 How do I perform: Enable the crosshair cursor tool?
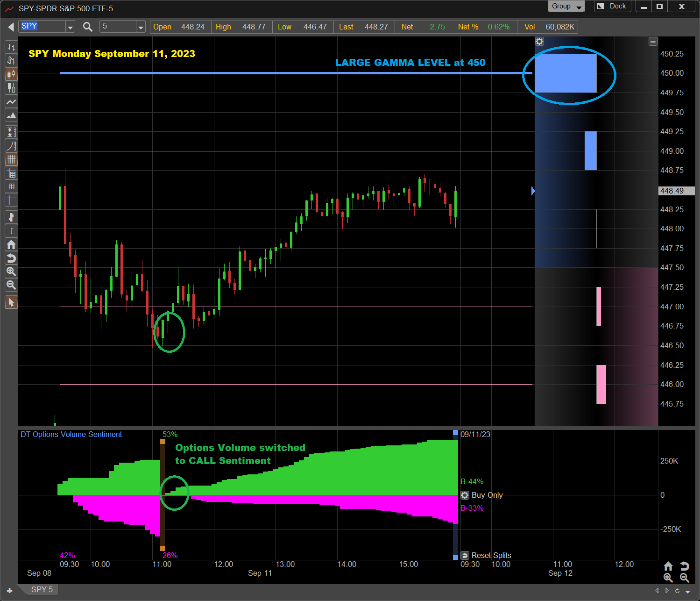pyautogui.click(x=11, y=200)
